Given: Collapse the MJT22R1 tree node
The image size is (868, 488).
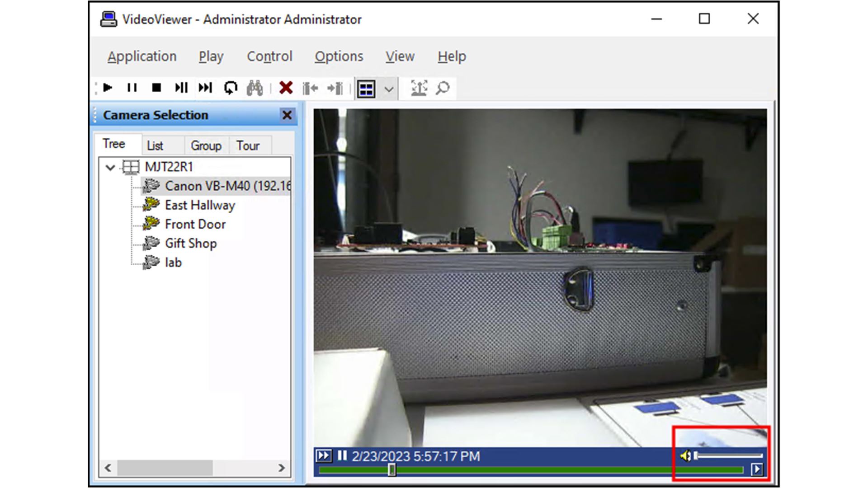Looking at the screenshot, I should pyautogui.click(x=110, y=168).
